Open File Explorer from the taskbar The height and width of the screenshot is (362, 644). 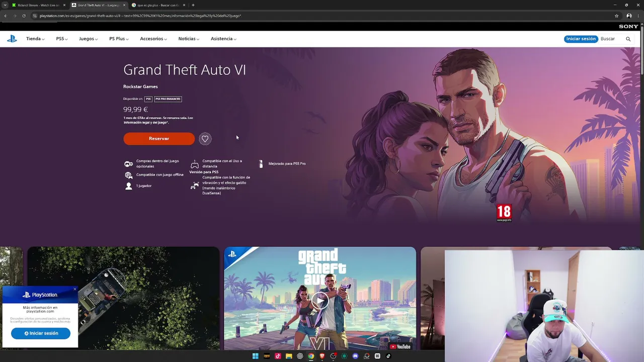pos(289,356)
